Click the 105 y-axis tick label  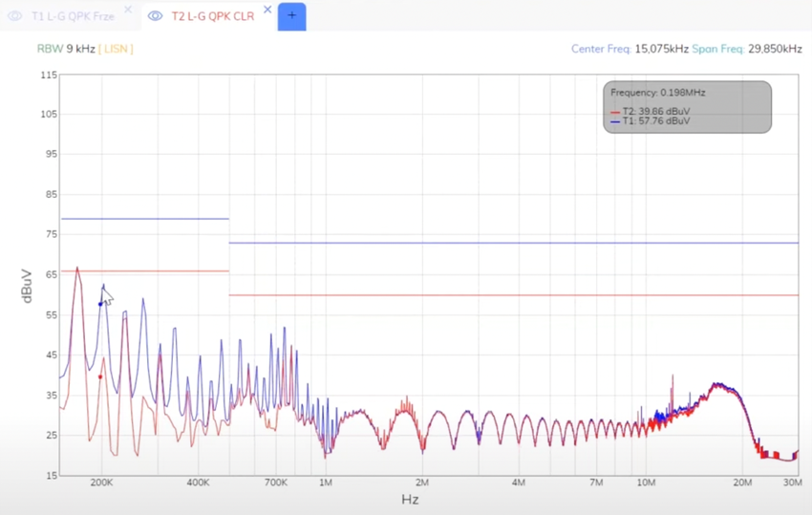pos(49,114)
